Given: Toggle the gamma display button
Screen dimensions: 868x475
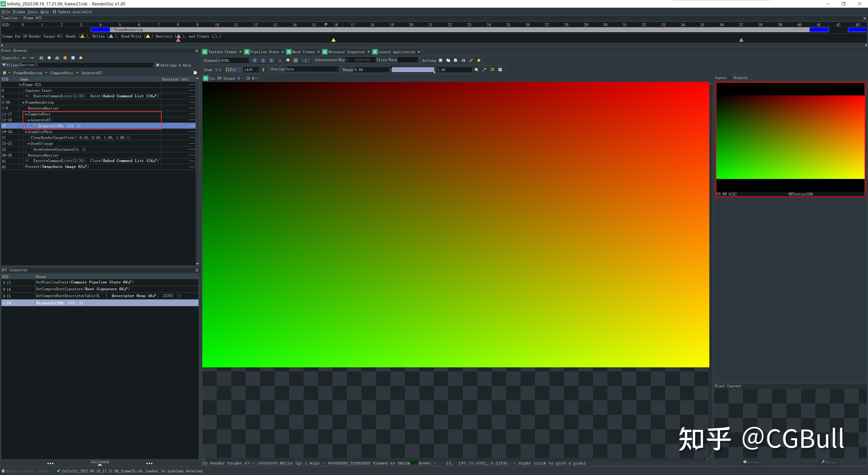Looking at the screenshot, I should click(305, 60).
